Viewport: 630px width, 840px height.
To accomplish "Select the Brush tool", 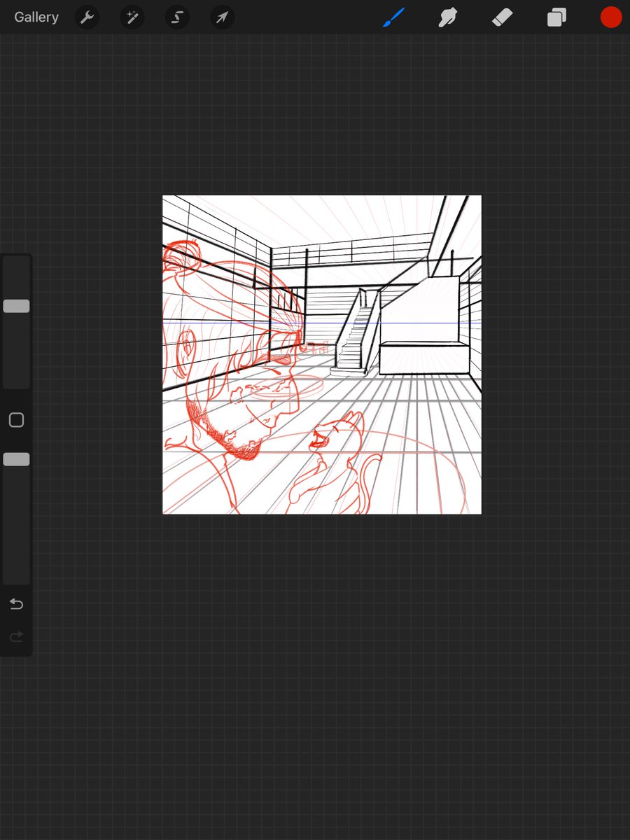I will point(394,17).
